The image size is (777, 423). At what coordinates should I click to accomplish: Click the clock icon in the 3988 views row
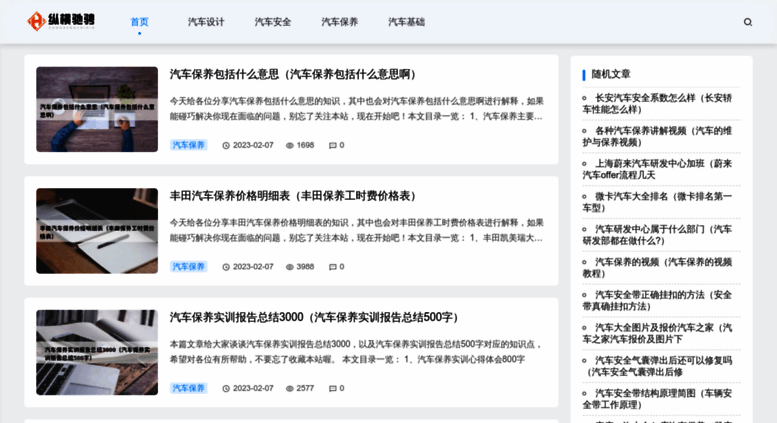pos(226,267)
